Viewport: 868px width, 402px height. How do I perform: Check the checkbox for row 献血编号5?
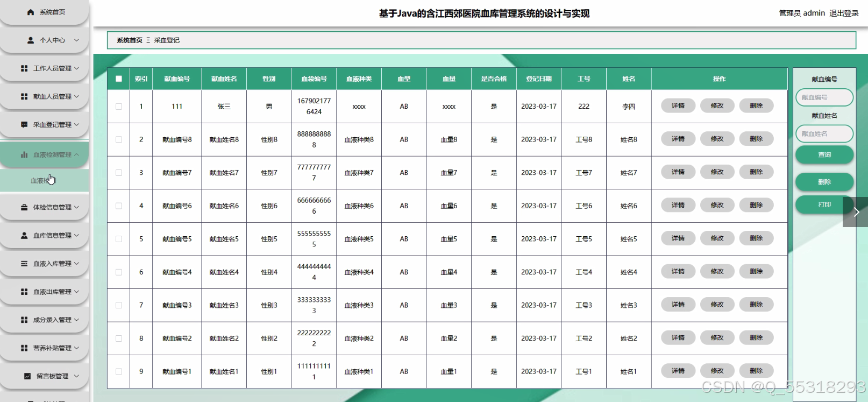tap(119, 239)
